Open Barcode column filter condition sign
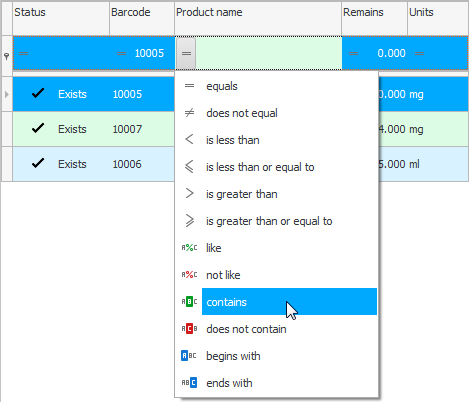The width and height of the screenshot is (469, 402). click(x=121, y=53)
